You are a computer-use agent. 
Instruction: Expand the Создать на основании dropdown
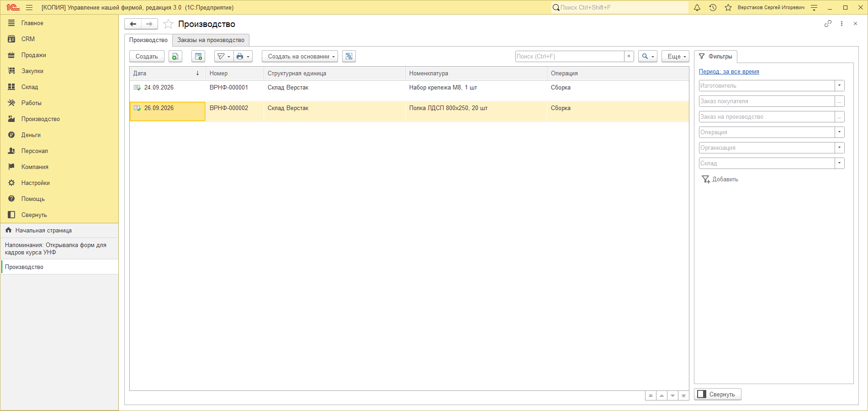click(x=300, y=57)
